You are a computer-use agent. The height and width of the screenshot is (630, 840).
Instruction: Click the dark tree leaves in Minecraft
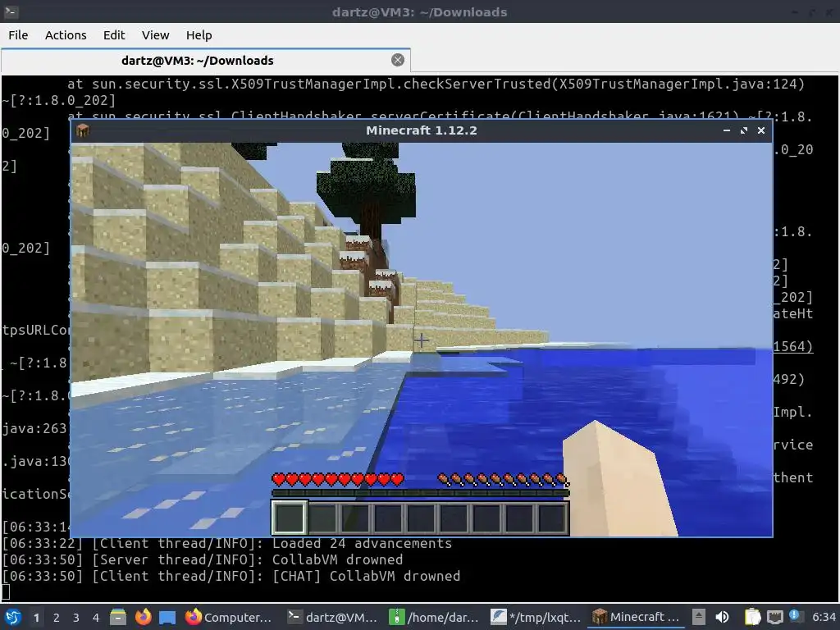(x=367, y=186)
